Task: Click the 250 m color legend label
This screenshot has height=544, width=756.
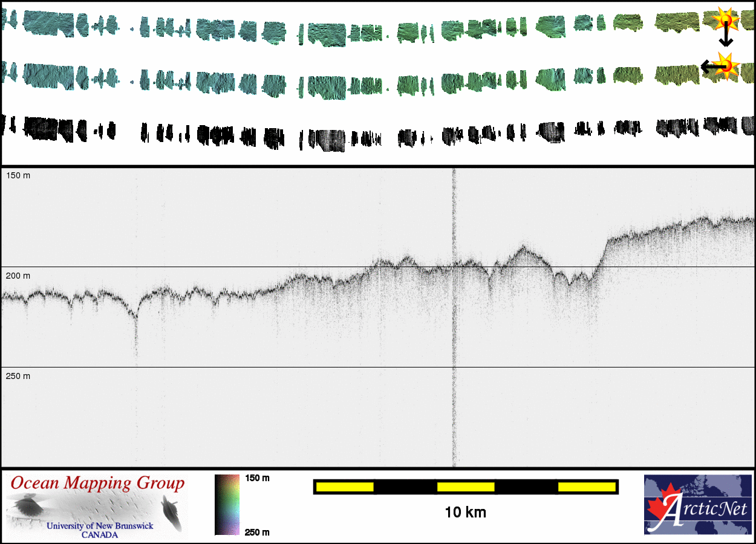Action: pyautogui.click(x=257, y=532)
